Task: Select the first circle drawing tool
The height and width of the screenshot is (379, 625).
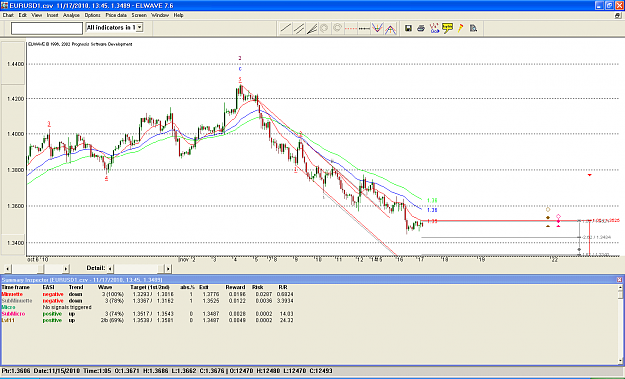Action: coord(324,28)
